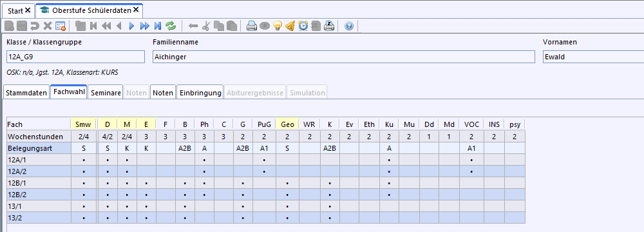
Task: Click the Belegungsart row label
Action: (39, 148)
